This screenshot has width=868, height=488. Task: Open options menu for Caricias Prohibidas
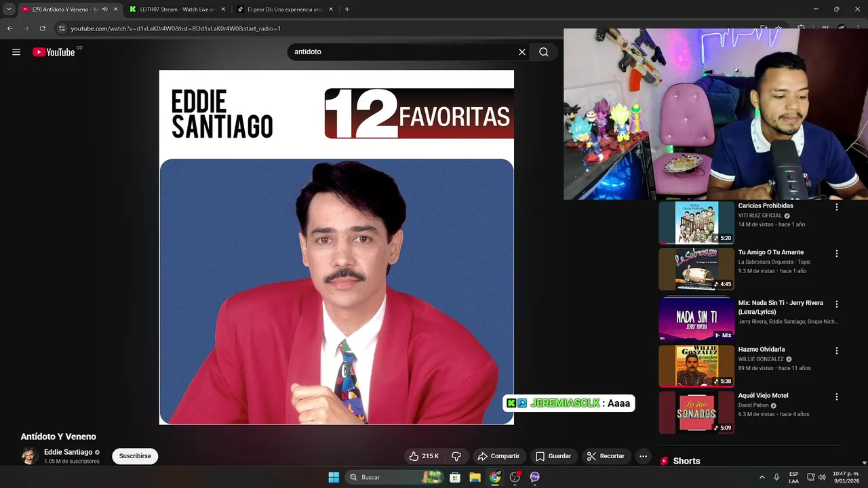tap(836, 207)
